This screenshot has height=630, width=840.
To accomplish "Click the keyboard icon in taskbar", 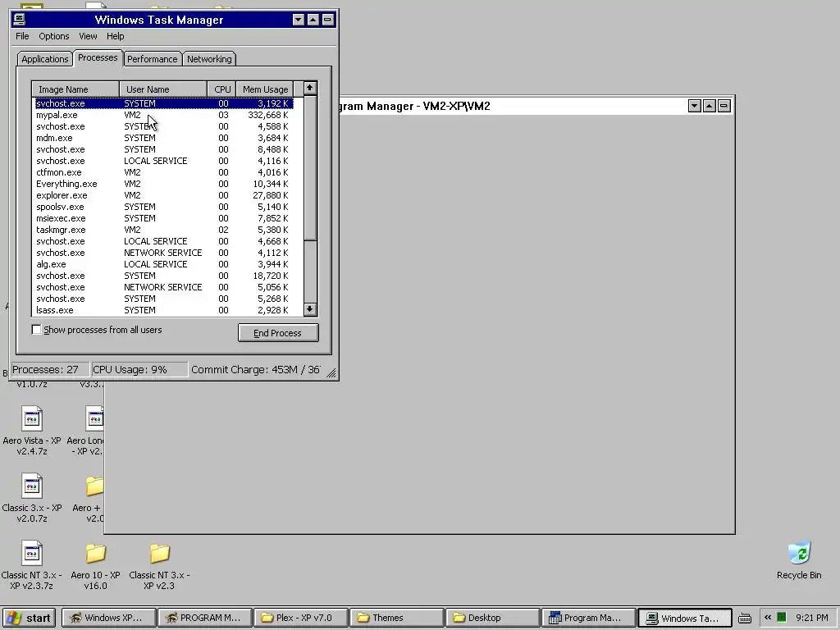I will pyautogui.click(x=745, y=619).
